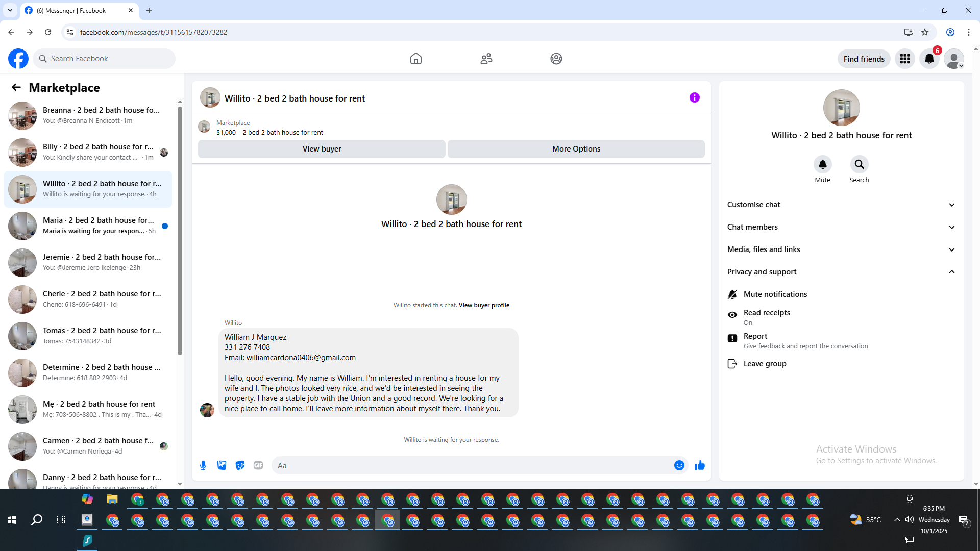Mute the Willito conversation bell icon
980x551 pixels.
[823, 164]
